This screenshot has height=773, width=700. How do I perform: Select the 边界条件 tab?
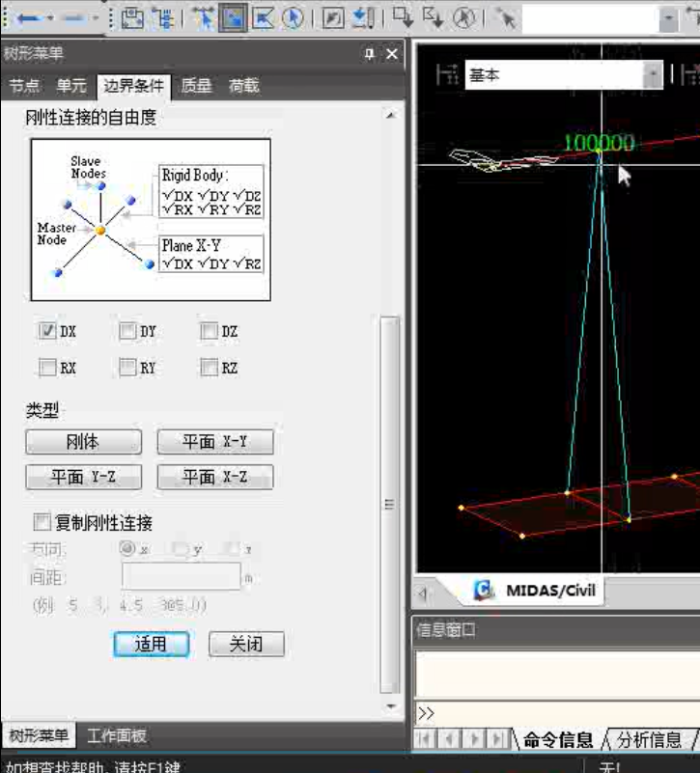133,86
